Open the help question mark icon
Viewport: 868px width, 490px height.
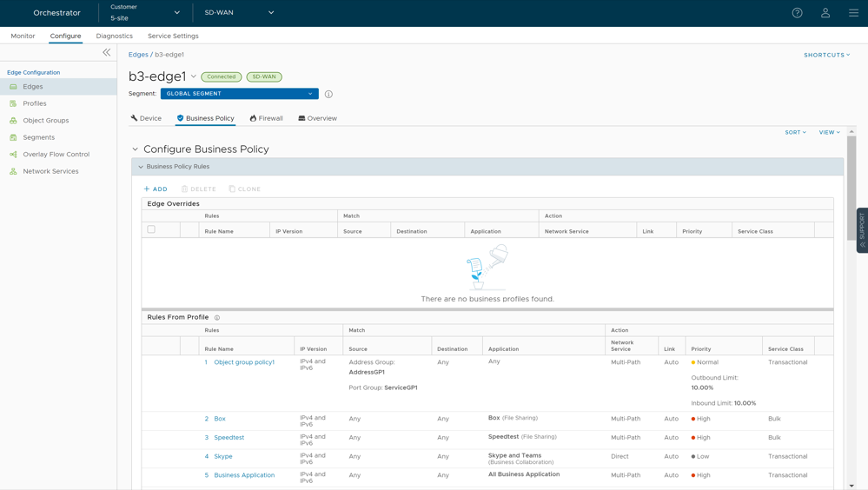tap(797, 13)
